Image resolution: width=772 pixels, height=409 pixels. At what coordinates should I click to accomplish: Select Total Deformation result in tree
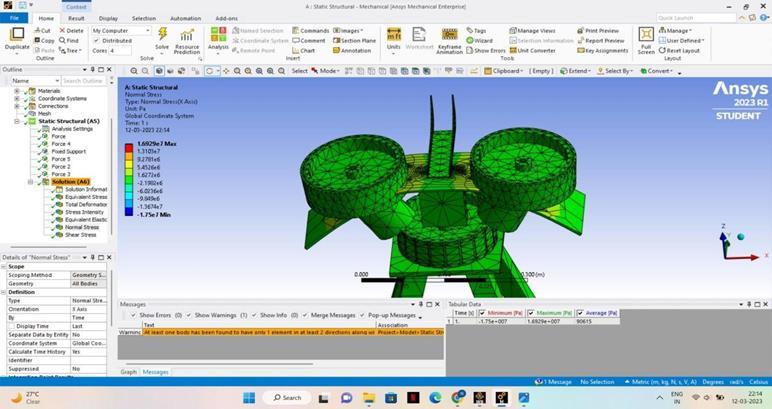86,204
